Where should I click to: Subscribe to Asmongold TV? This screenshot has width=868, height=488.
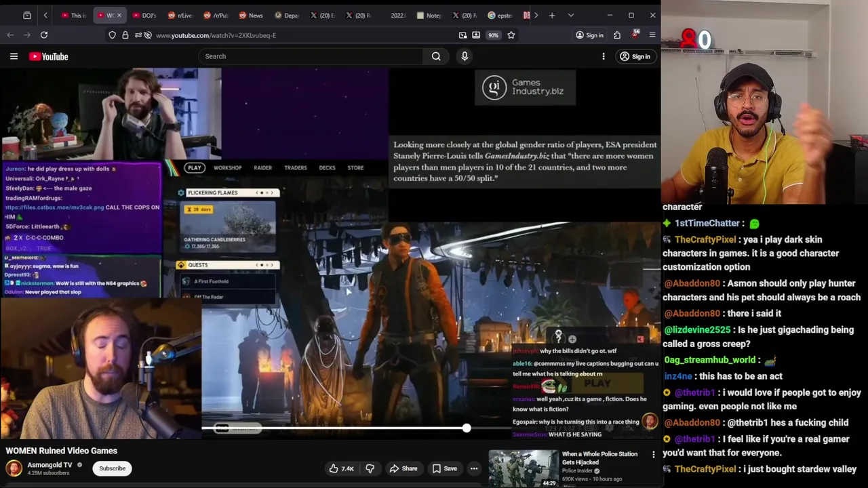click(113, 468)
